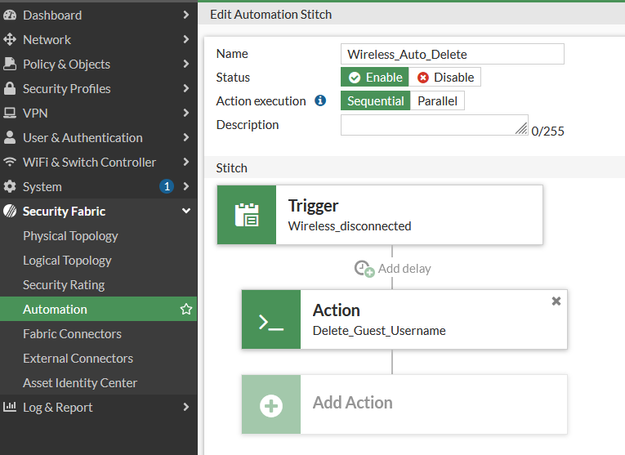Click the Add delay clock icon
625x455 pixels.
(x=364, y=268)
